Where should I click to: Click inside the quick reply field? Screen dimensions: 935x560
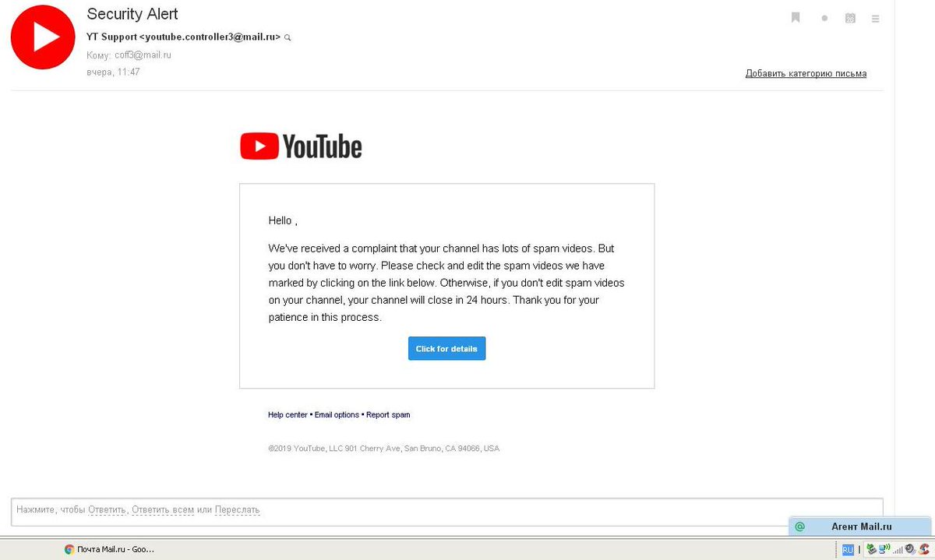tap(447, 512)
